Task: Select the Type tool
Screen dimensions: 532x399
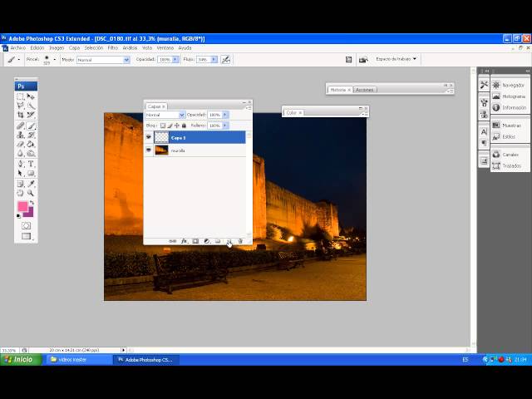Action: 31,164
